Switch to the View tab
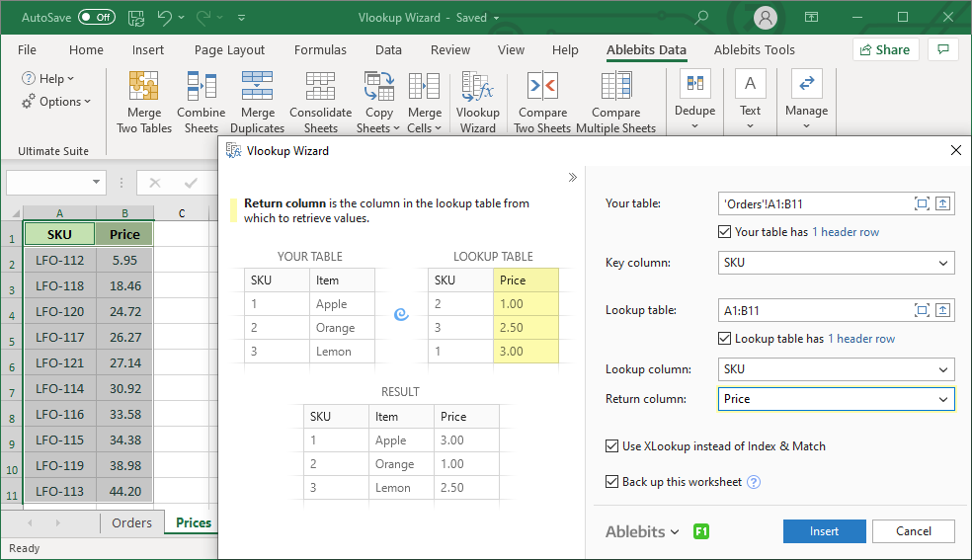The width and height of the screenshot is (972, 560). 511,49
